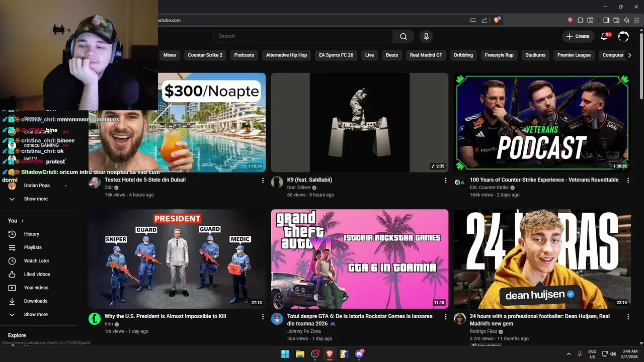644x362 pixels.
Task: Select the Real Madrid CF chip
Action: tap(426, 55)
